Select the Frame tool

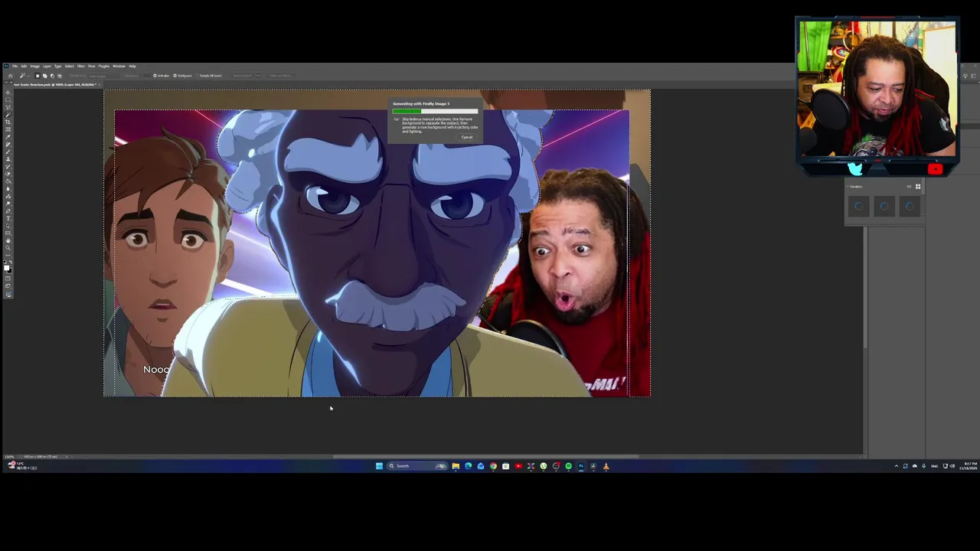coord(8,129)
